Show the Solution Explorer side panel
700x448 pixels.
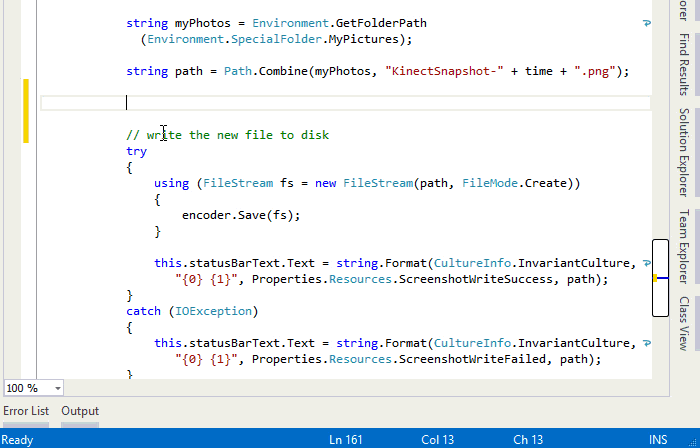point(683,151)
